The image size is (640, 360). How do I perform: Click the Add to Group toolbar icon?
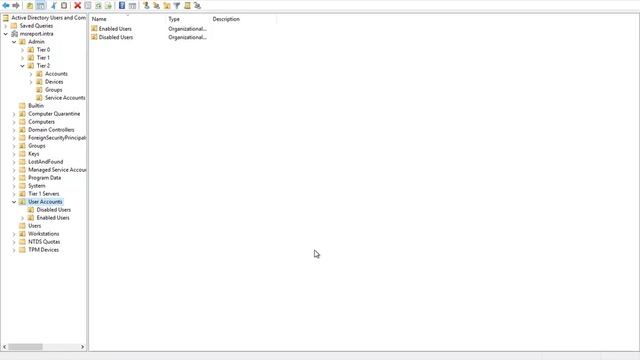(x=198, y=6)
